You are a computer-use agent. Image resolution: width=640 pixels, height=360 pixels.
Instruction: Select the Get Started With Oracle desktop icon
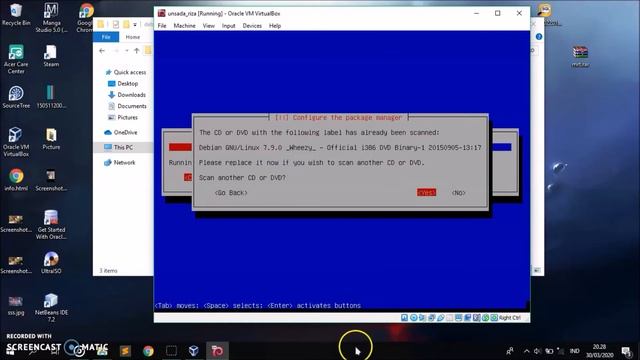[x=51, y=225]
